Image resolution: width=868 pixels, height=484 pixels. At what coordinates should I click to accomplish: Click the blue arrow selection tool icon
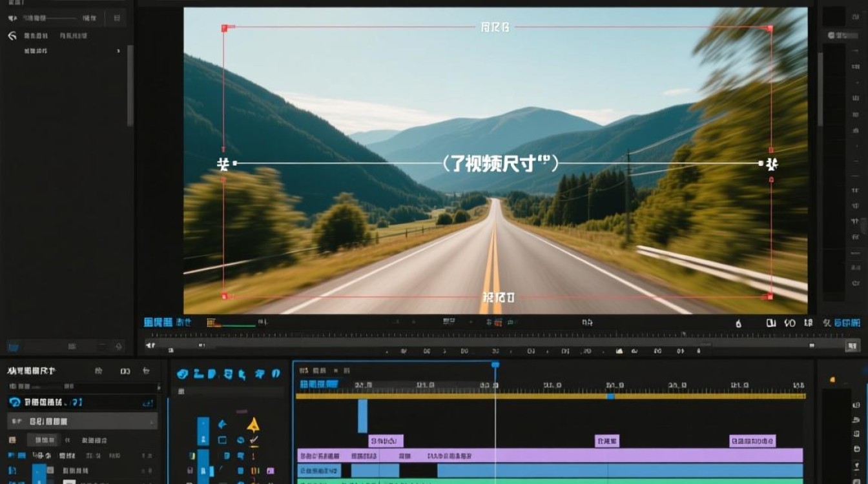tap(222, 424)
